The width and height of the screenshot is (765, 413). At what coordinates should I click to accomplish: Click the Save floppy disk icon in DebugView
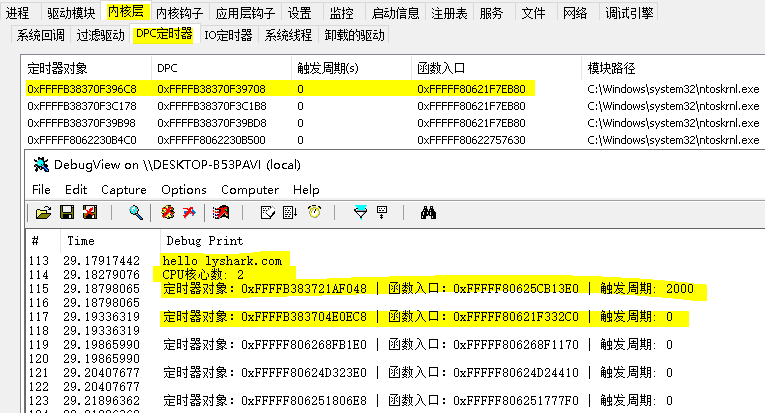pyautogui.click(x=67, y=213)
